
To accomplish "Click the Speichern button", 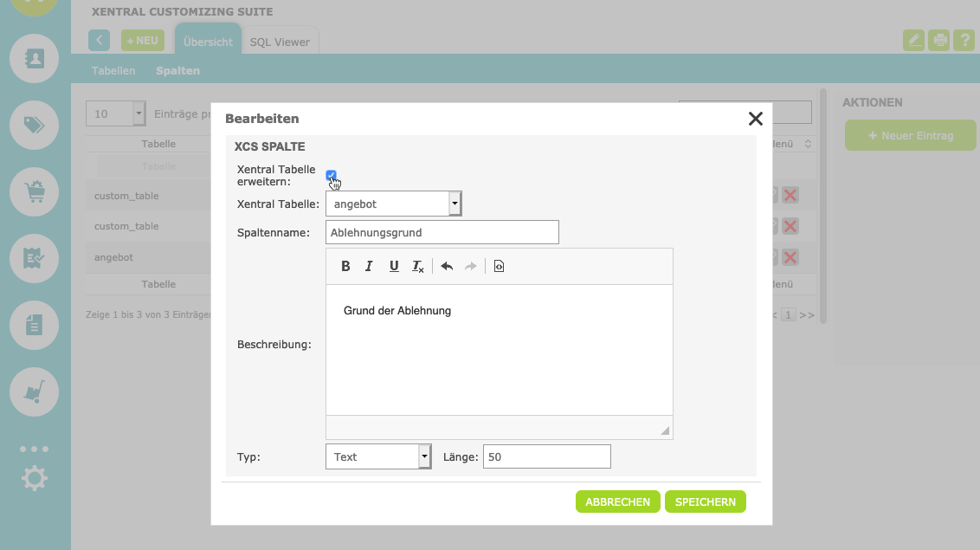I will 705,501.
